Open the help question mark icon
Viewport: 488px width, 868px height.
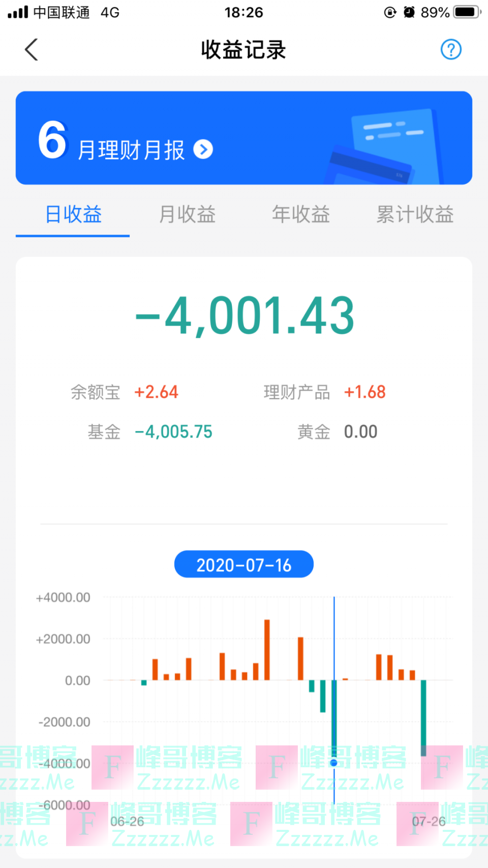click(450, 50)
